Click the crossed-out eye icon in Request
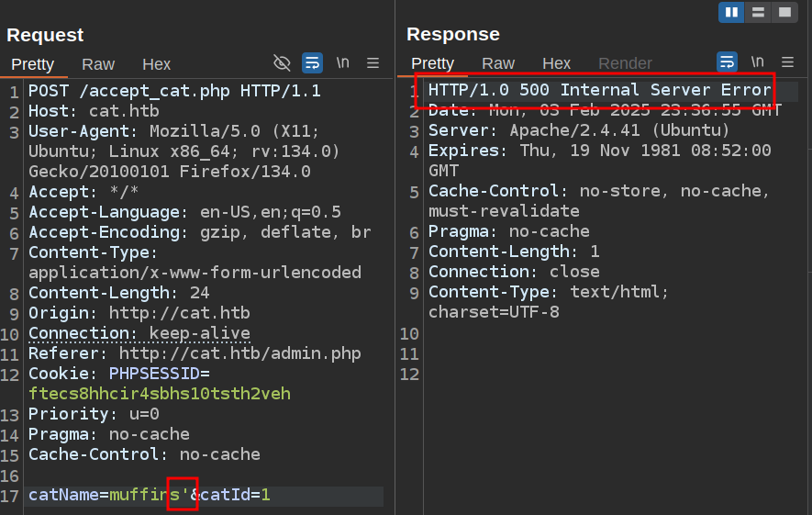The image size is (812, 515). [283, 63]
